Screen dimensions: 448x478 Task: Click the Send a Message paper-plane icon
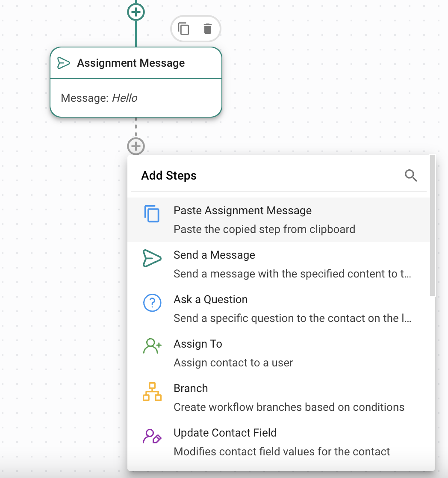click(x=152, y=258)
